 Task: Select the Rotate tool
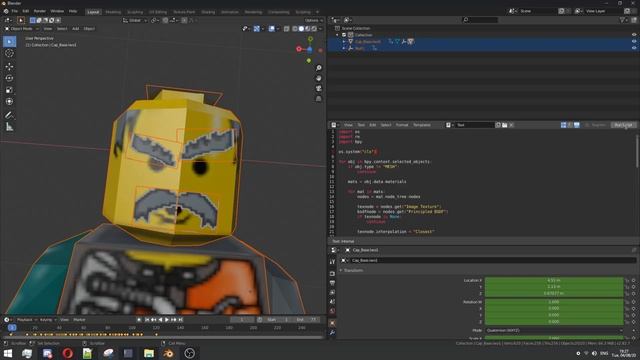9,78
